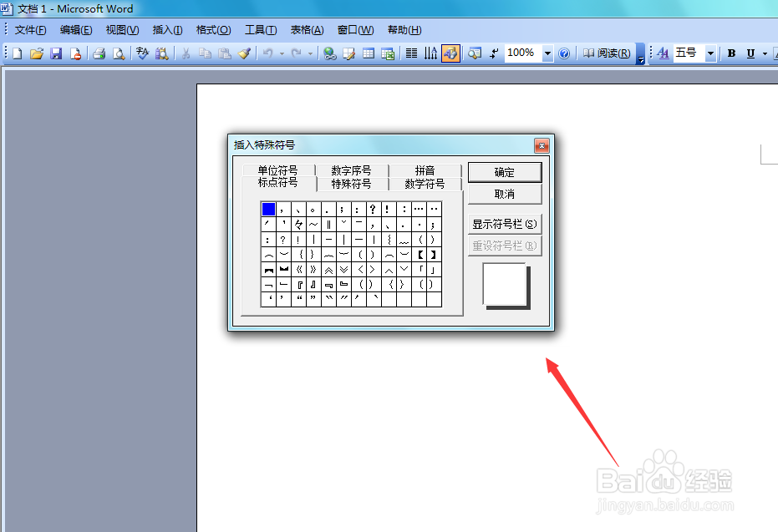Insert a hyperlink

coord(329,53)
